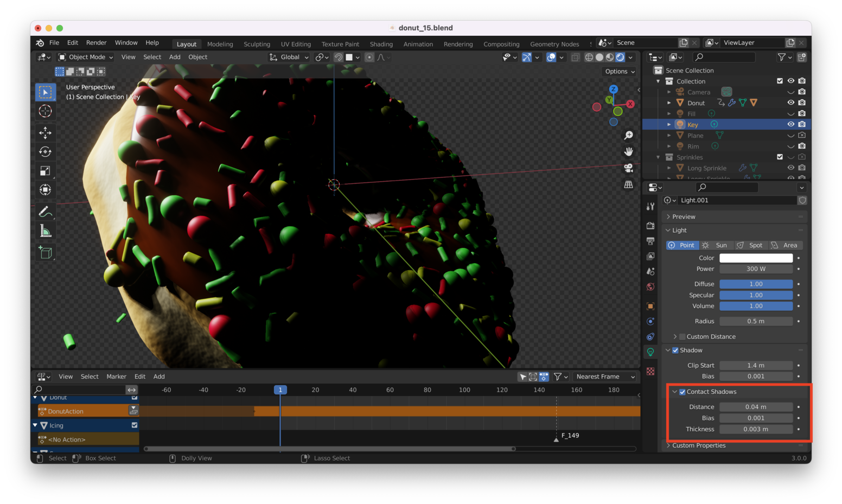Viewport: 842px width, 504px height.
Task: Switch to orthographic grid view icon
Action: [628, 184]
